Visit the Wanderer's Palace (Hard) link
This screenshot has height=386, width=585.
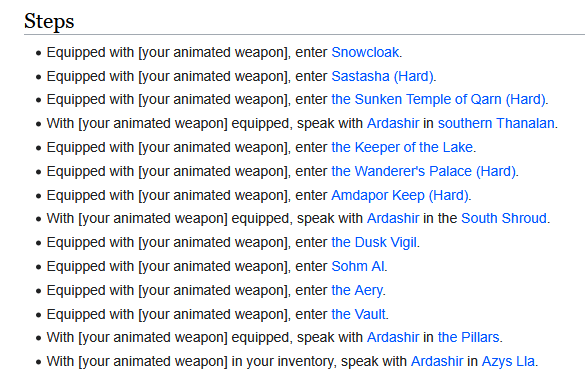(423, 172)
